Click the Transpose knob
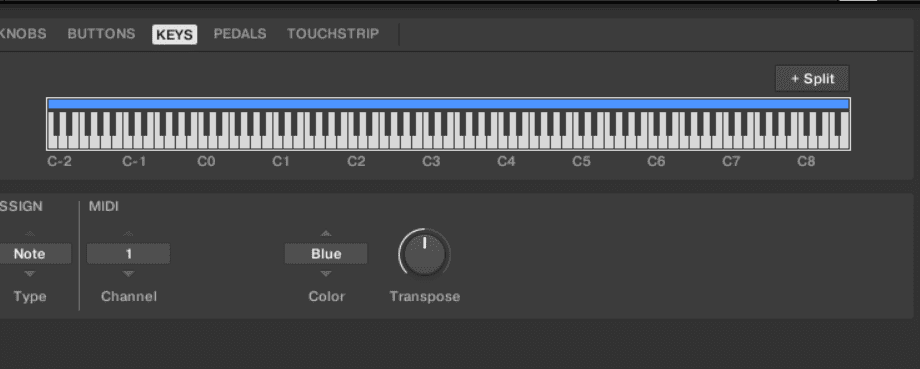920x369 pixels. [x=424, y=253]
